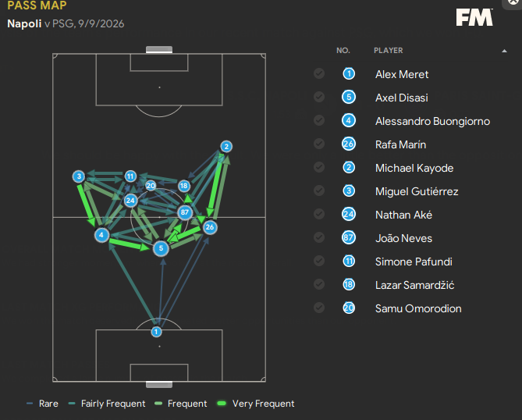Click the goalkeeper node number 1 on pitch
Image resolution: width=522 pixels, height=420 pixels.
coord(157,332)
